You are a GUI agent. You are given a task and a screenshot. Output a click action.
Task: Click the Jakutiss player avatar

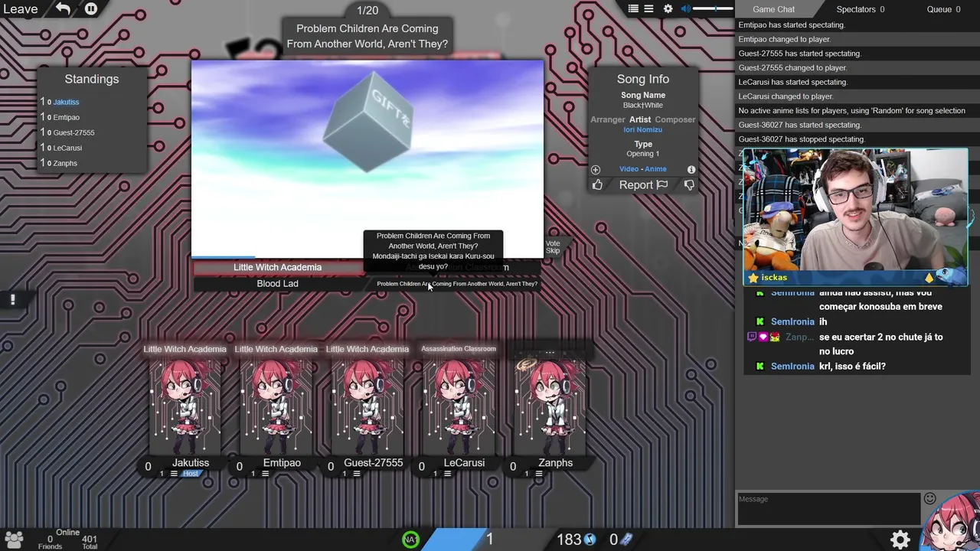click(x=185, y=406)
